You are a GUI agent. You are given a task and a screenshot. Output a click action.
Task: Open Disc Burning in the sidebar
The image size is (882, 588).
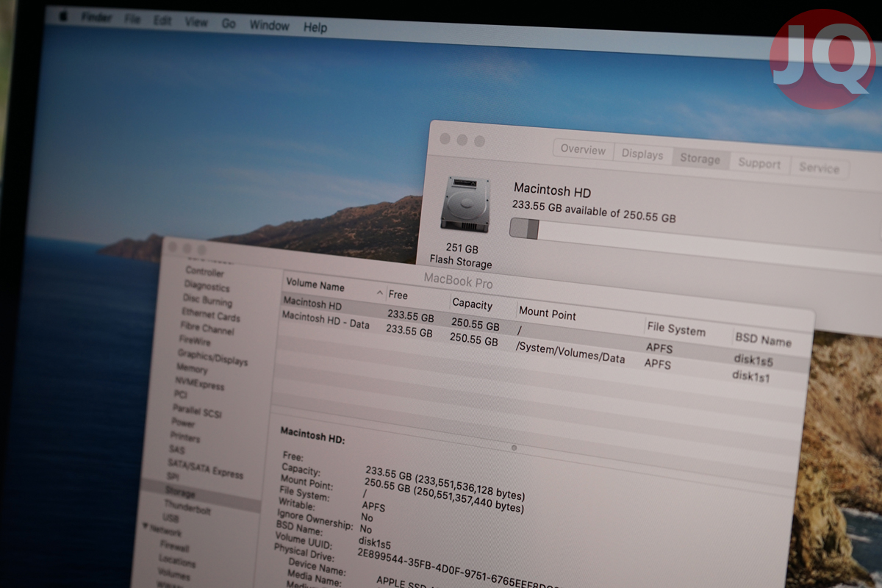(x=207, y=301)
